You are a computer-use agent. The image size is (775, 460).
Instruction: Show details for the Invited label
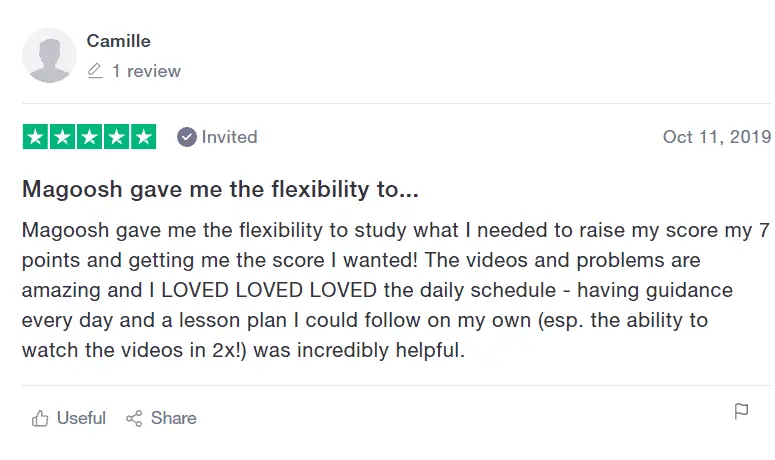(229, 137)
